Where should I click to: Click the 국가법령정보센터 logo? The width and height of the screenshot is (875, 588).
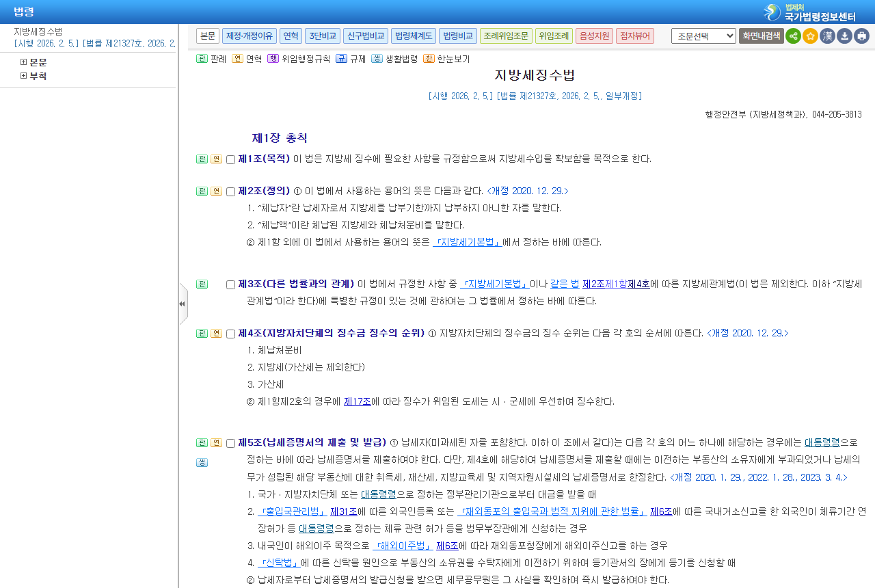810,12
